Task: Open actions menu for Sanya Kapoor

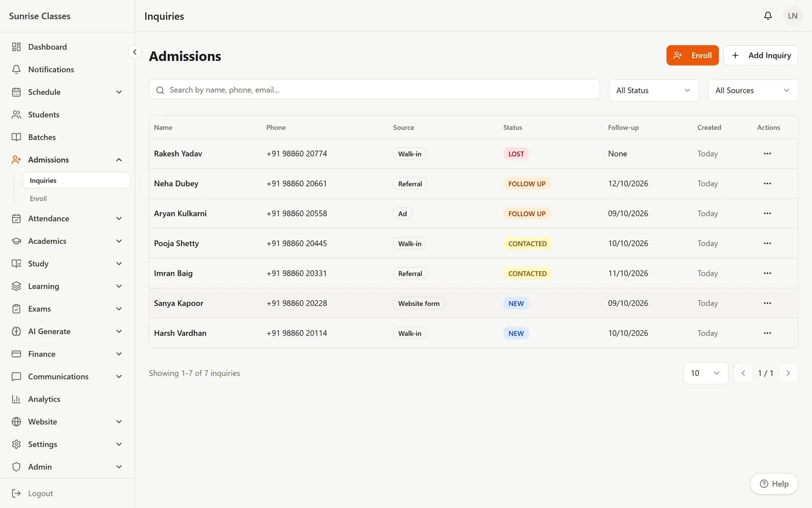Action: pos(767,303)
